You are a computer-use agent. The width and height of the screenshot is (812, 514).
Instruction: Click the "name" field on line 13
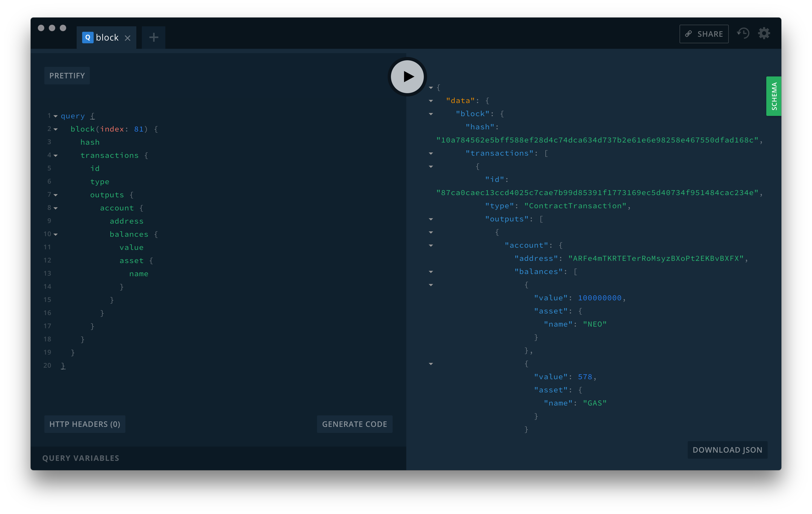pyautogui.click(x=139, y=274)
